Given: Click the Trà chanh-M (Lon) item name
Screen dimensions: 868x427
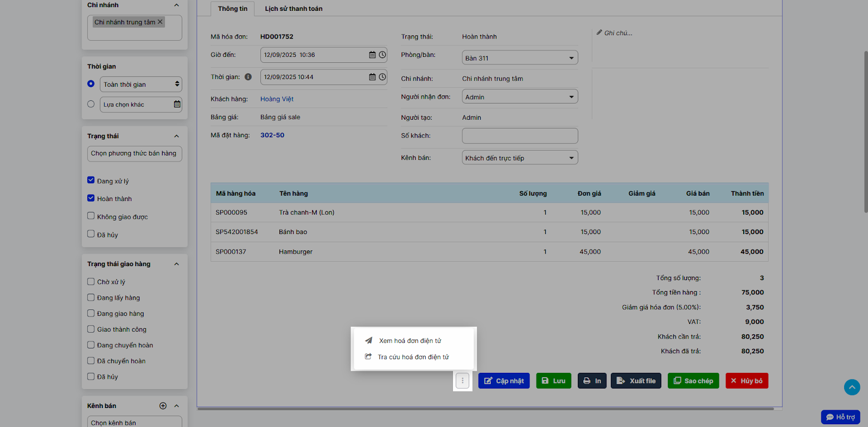Looking at the screenshot, I should point(307,212).
